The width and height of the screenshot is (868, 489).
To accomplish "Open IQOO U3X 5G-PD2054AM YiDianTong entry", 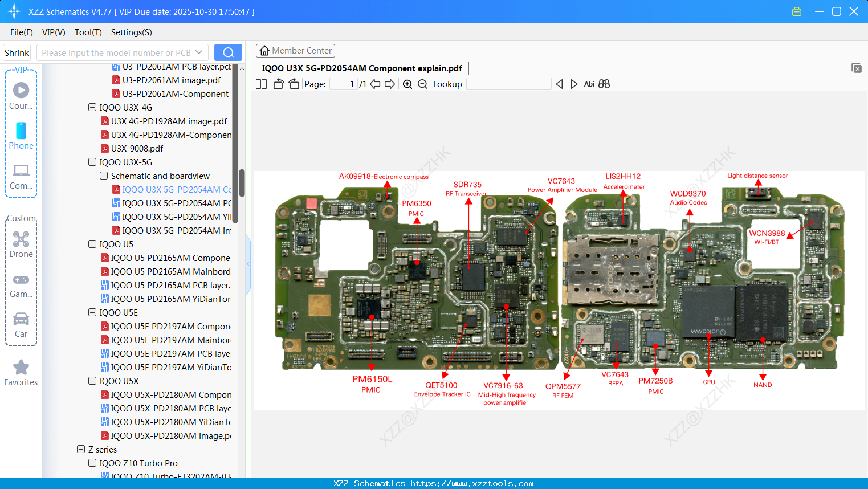I will (x=177, y=217).
